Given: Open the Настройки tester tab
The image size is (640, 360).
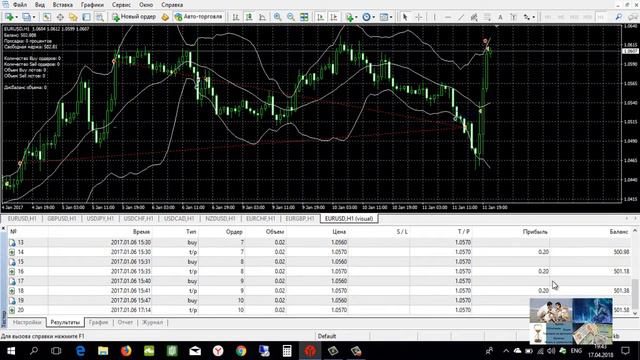Looking at the screenshot, I should pyautogui.click(x=27, y=322).
